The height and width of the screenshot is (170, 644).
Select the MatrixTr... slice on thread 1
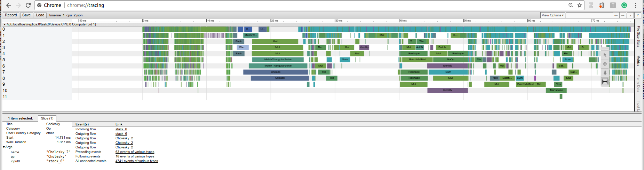tap(251, 35)
